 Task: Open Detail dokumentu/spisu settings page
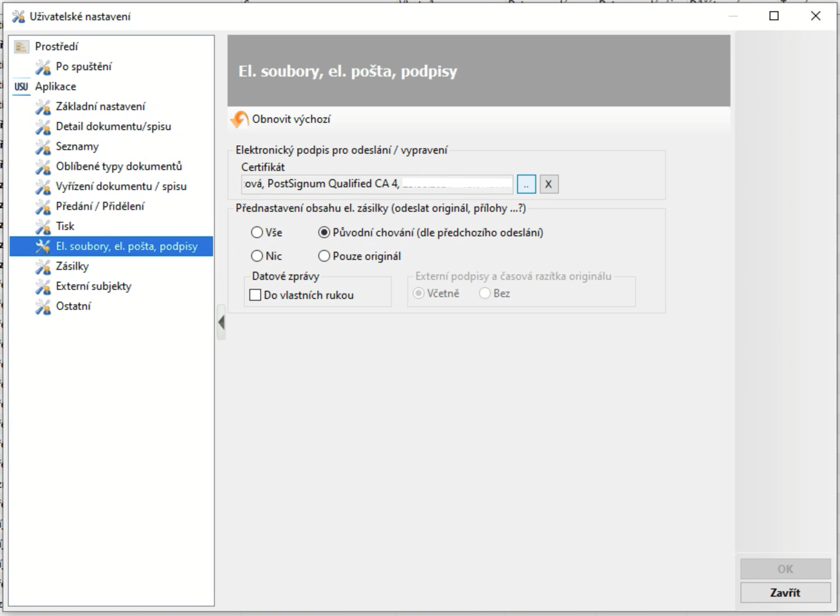coord(113,126)
